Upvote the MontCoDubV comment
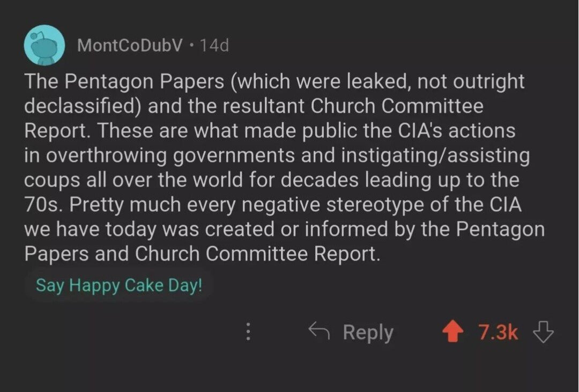The image size is (579, 392). click(x=452, y=332)
